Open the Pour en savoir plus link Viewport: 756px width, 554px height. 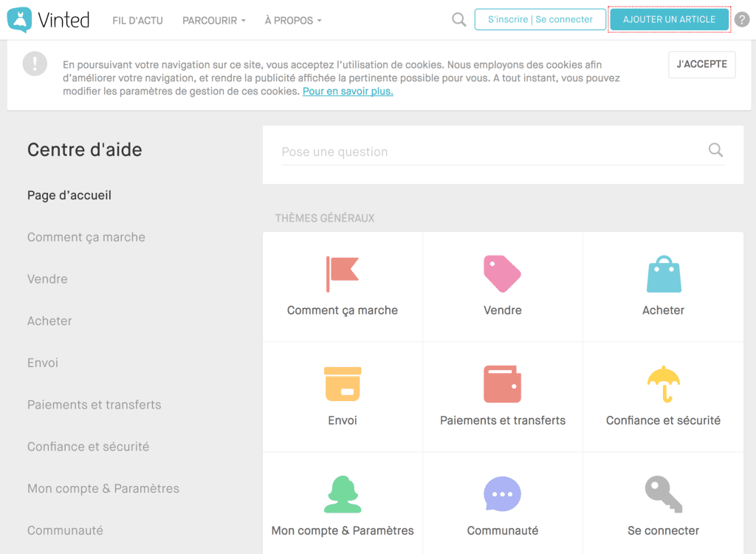click(348, 91)
